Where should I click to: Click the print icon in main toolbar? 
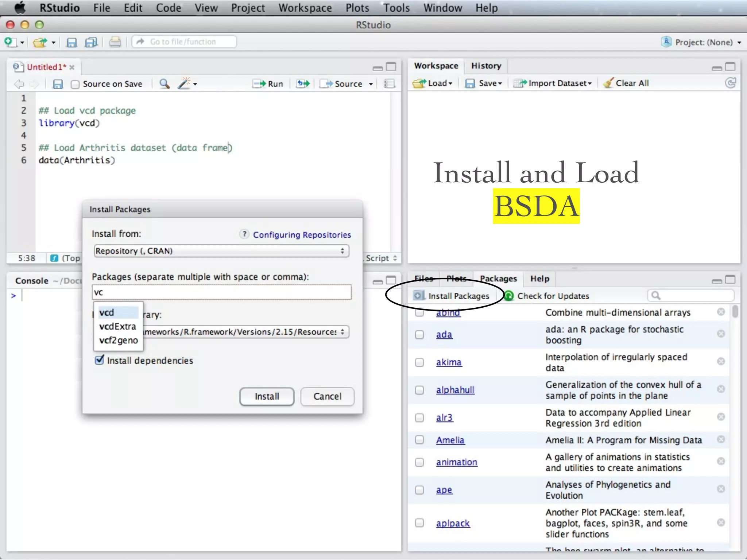tap(115, 42)
